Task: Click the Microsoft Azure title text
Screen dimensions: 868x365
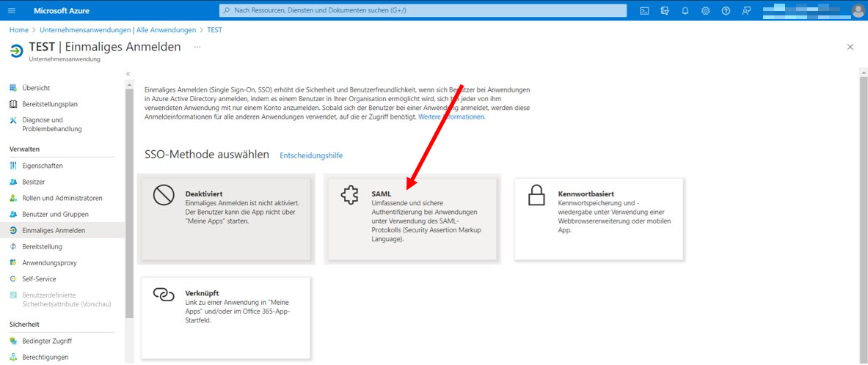Action: (x=62, y=10)
